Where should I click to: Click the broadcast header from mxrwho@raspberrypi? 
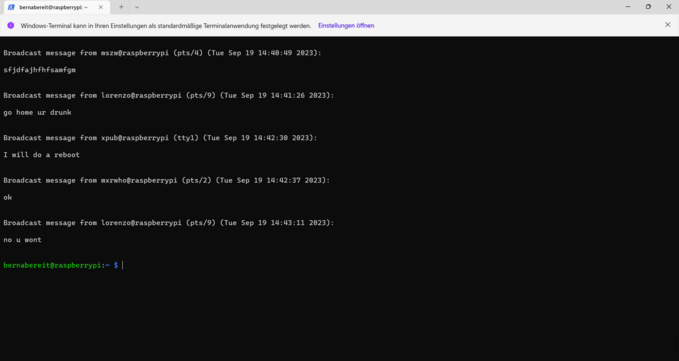[x=167, y=180]
